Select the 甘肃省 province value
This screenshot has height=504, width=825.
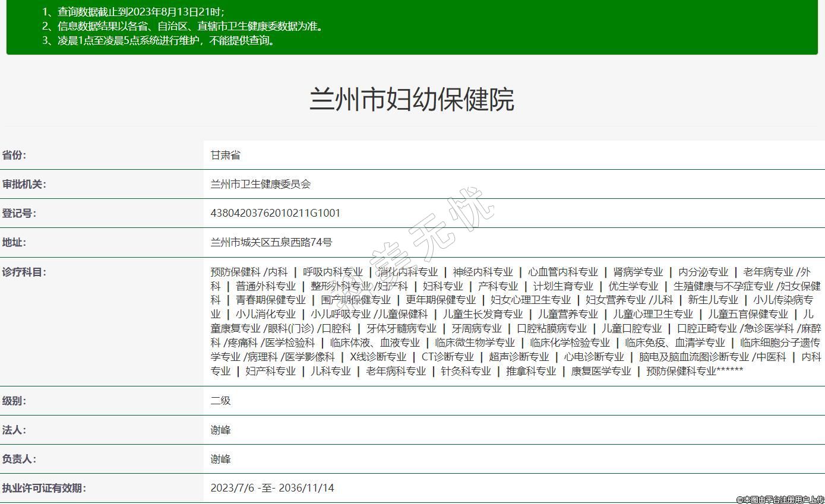225,155
